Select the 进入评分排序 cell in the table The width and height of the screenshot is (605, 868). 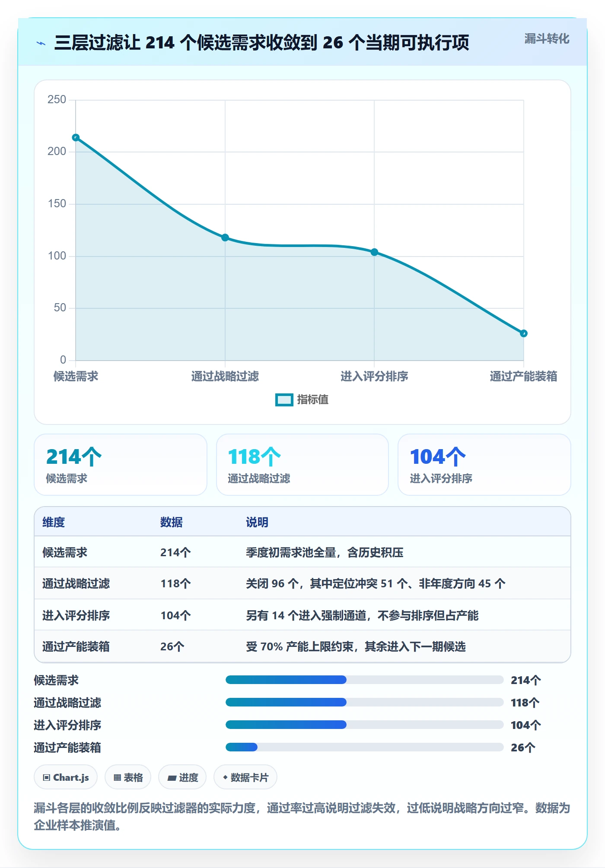[76, 615]
